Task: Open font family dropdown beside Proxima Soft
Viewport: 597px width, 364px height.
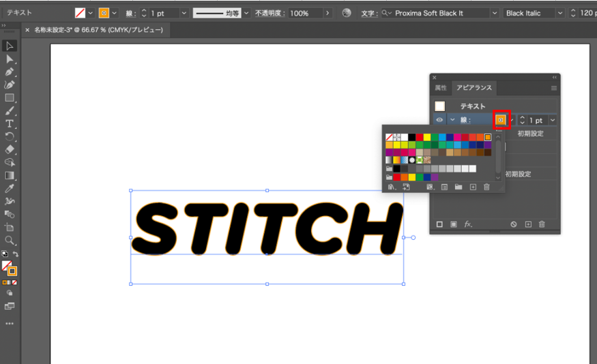Action: point(494,13)
